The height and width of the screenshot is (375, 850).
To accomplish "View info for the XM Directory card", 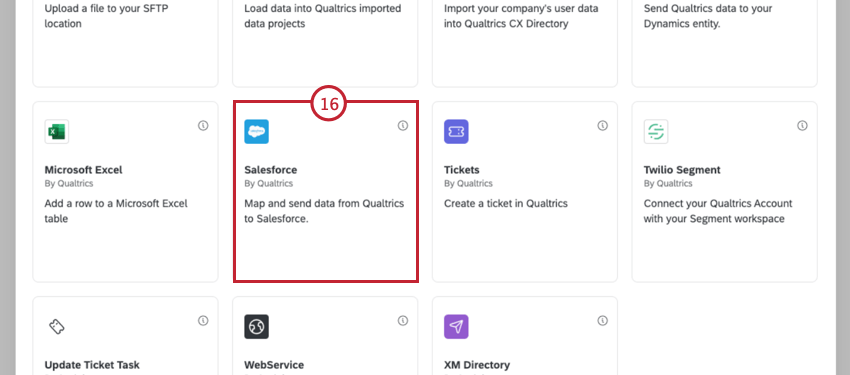I will 602,321.
